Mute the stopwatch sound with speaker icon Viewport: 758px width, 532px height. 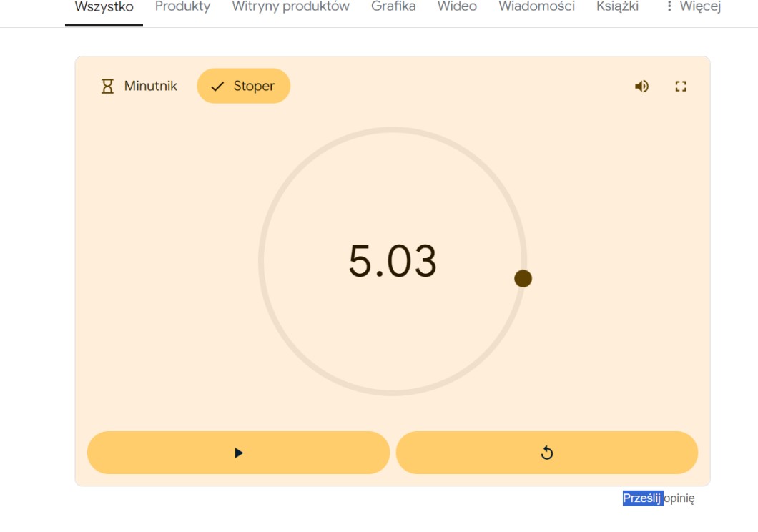(x=641, y=87)
